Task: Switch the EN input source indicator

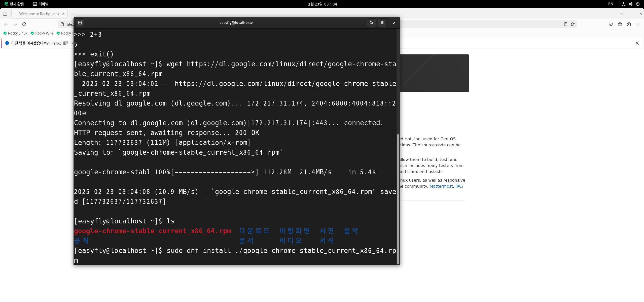Action: 611,4
